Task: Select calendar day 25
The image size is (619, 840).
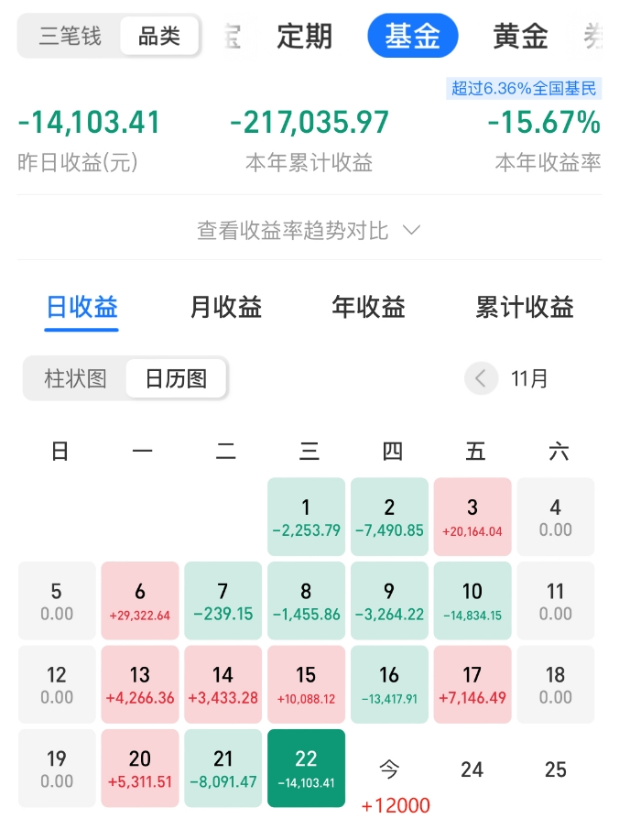Action: coord(556,769)
